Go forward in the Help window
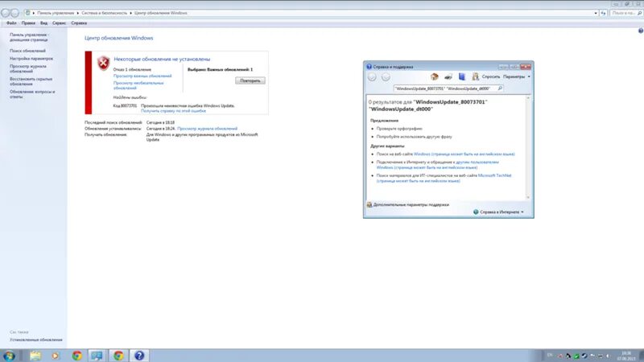The width and height of the screenshot is (644, 362). click(x=386, y=77)
